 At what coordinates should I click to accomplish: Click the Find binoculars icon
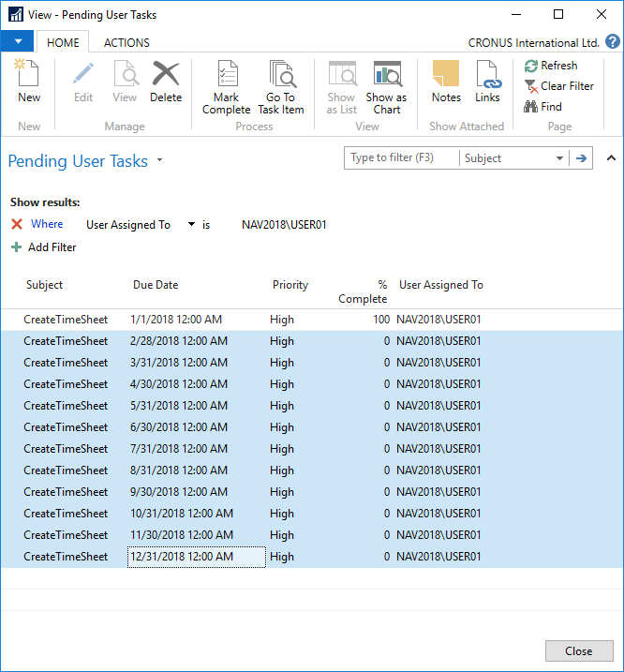(530, 106)
